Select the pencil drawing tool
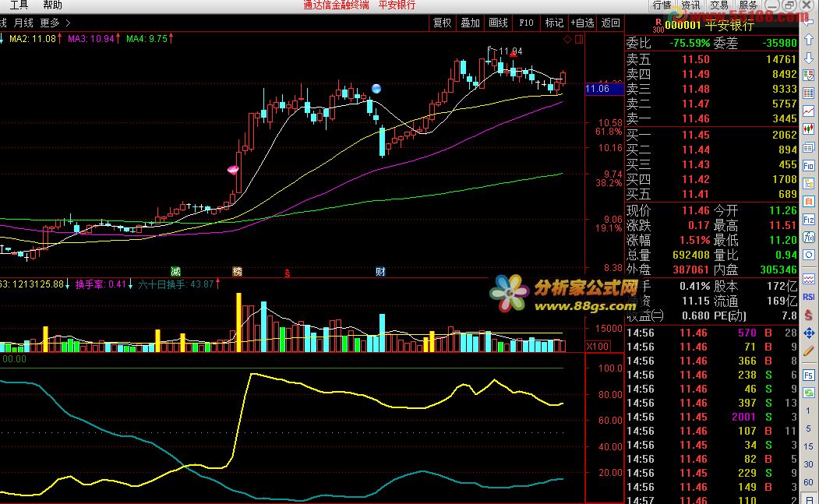 tap(809, 351)
